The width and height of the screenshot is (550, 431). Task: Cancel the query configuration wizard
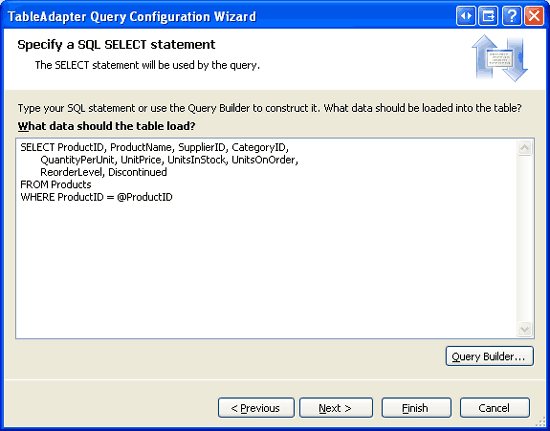(495, 408)
